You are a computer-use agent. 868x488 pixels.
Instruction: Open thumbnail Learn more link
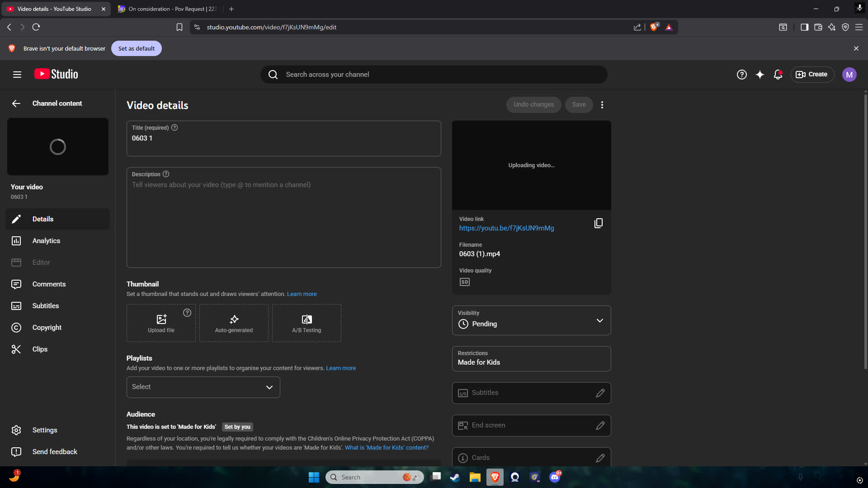click(x=302, y=294)
